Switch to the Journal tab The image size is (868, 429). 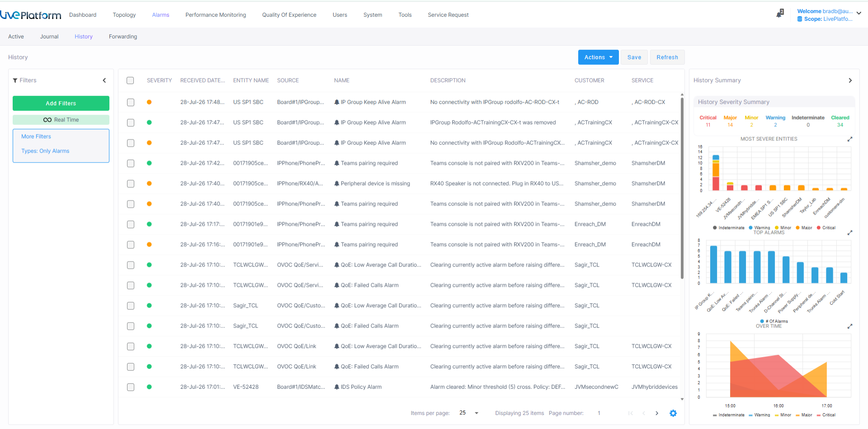pos(49,37)
